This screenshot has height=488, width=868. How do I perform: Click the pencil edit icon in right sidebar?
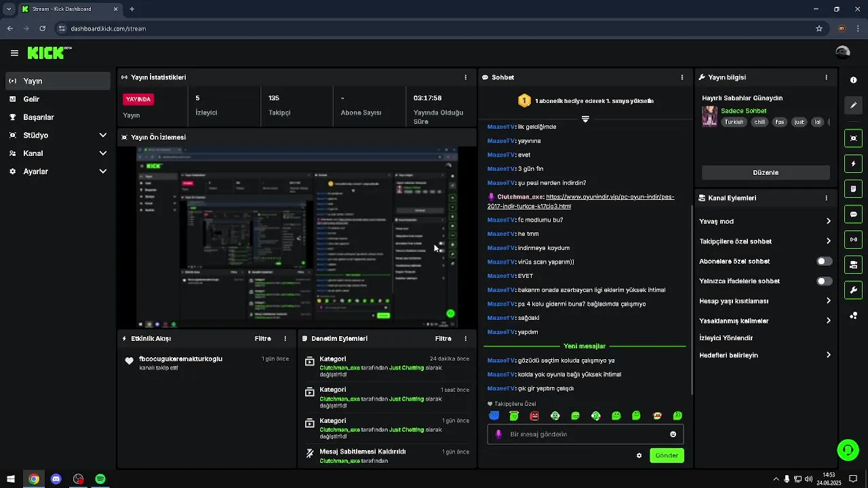coord(853,105)
